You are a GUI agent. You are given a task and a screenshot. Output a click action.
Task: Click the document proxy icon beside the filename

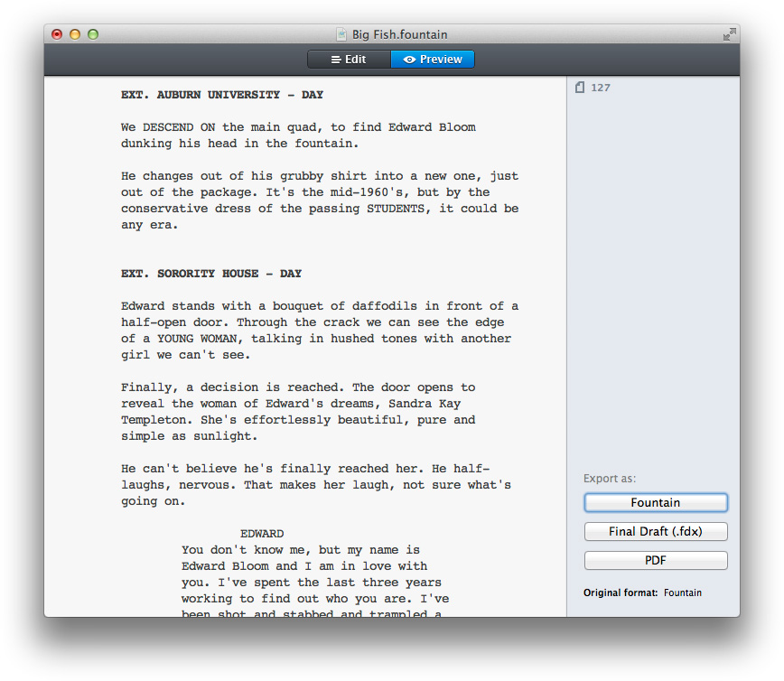coord(341,33)
